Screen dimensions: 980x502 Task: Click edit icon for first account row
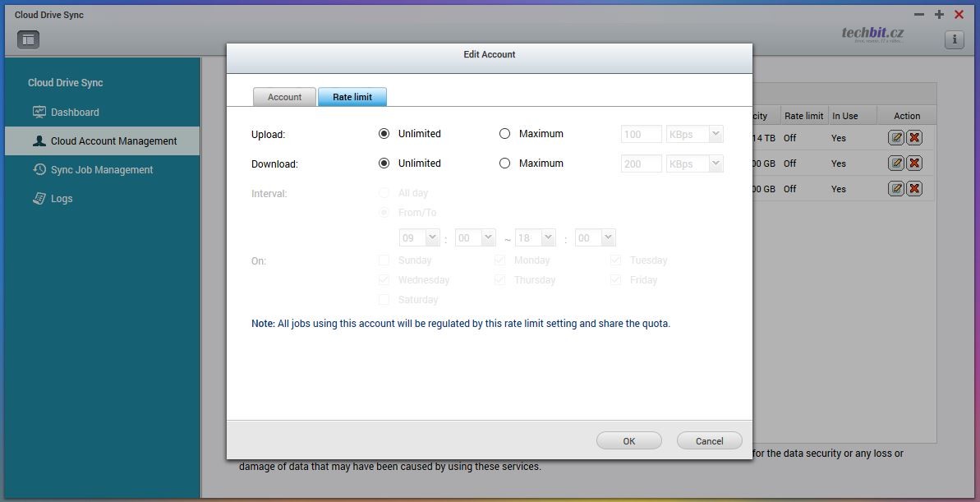896,138
